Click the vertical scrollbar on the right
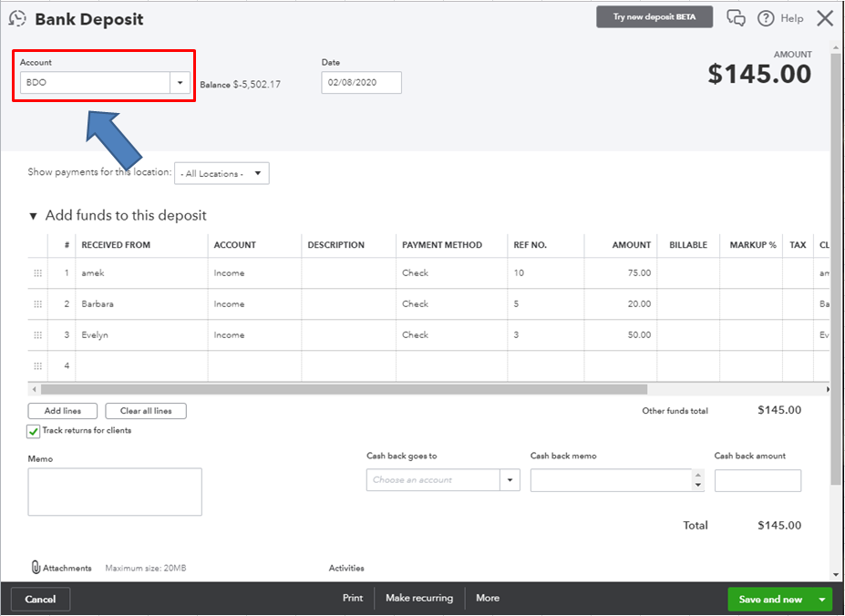845x616 pixels. tap(835, 270)
